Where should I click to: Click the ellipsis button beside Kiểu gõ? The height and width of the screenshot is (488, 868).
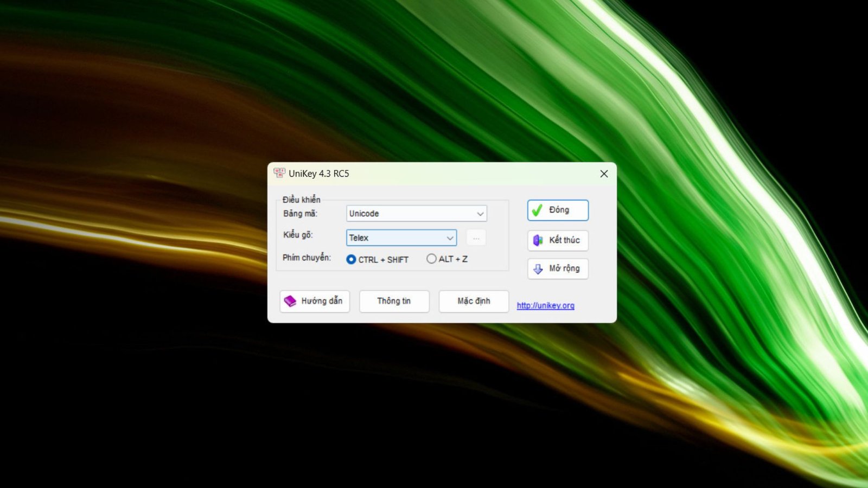point(476,238)
